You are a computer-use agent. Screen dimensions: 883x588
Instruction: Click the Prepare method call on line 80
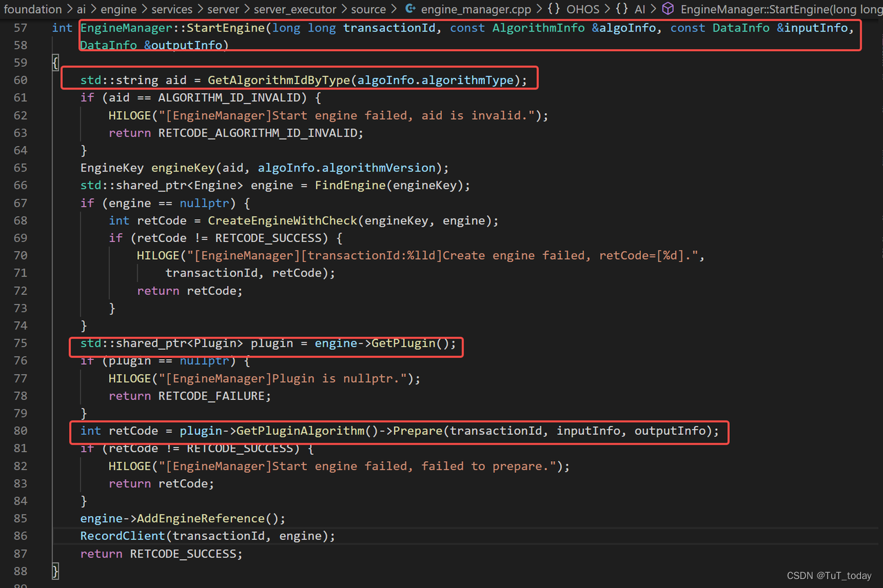pos(417,431)
